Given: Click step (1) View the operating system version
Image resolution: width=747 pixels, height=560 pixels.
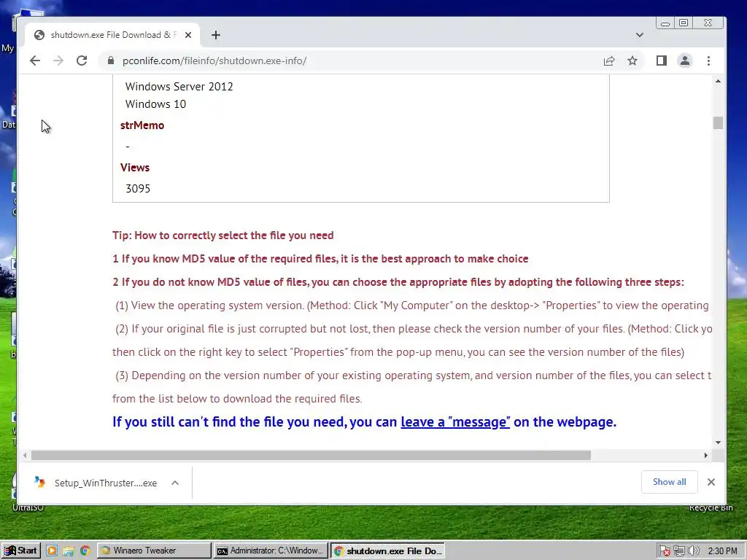Looking at the screenshot, I should pyautogui.click(x=412, y=306).
